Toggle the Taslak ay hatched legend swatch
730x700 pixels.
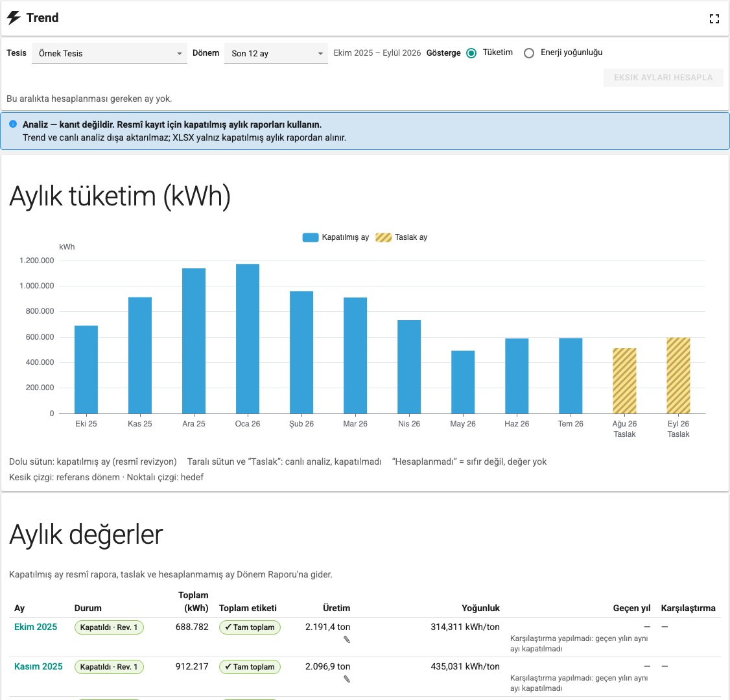pos(384,237)
